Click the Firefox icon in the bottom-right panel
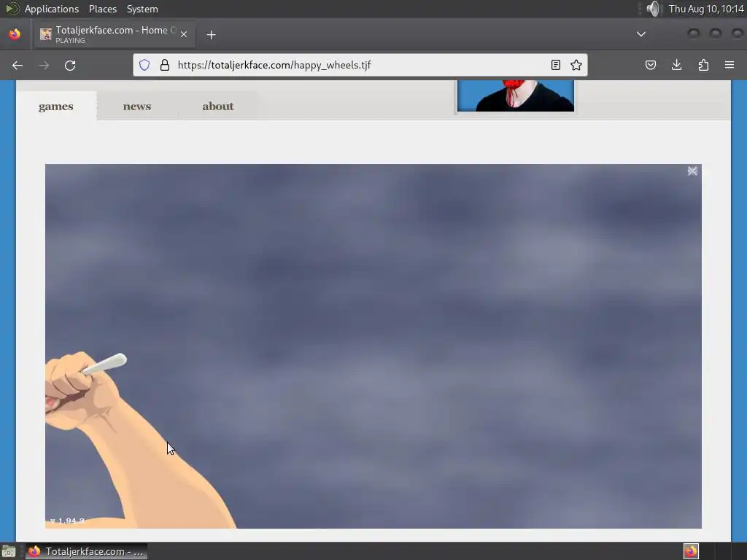 [691, 551]
